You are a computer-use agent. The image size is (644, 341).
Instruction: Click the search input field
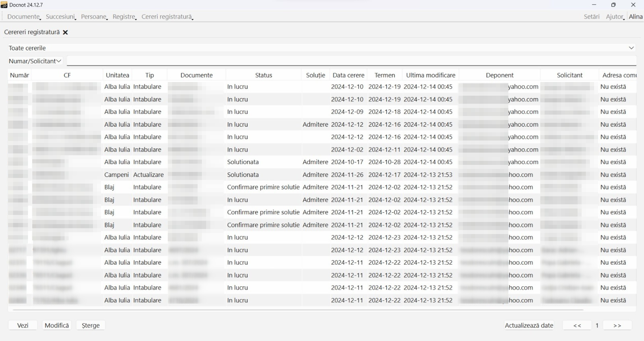351,61
